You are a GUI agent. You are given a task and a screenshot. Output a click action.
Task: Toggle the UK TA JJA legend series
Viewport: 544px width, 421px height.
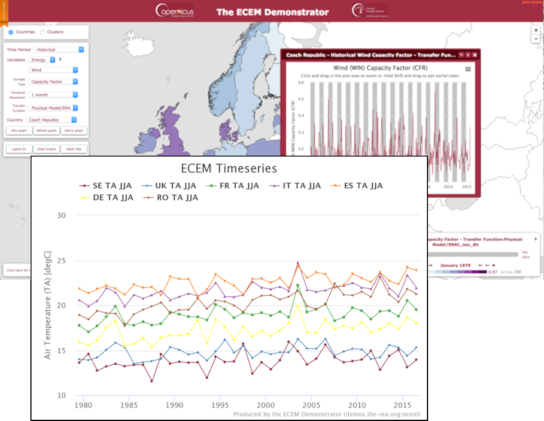(x=169, y=186)
